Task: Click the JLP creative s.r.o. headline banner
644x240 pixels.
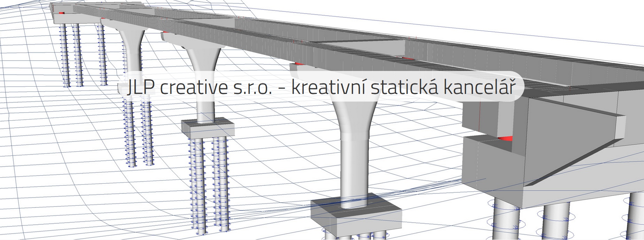Action: click(x=321, y=86)
